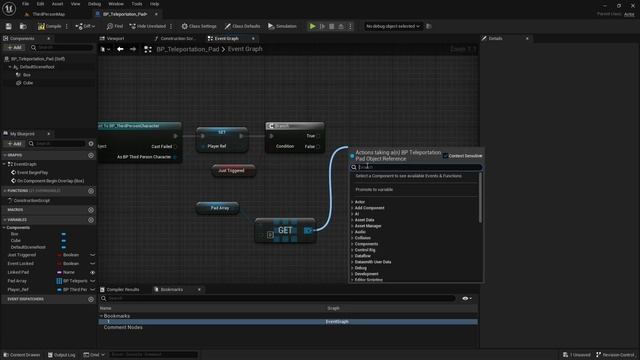Expand the Actor category
Image resolution: width=640 pixels, height=360 pixels.
353,202
